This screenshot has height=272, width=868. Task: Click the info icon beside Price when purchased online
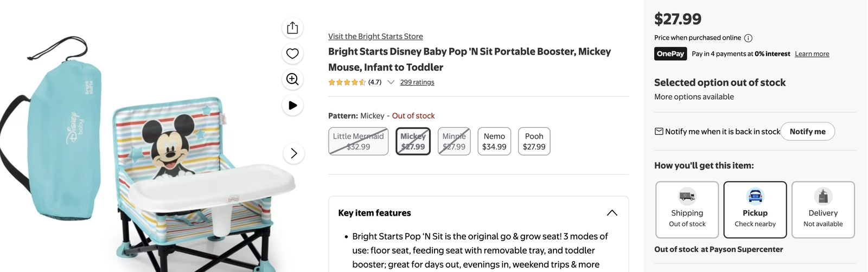748,38
